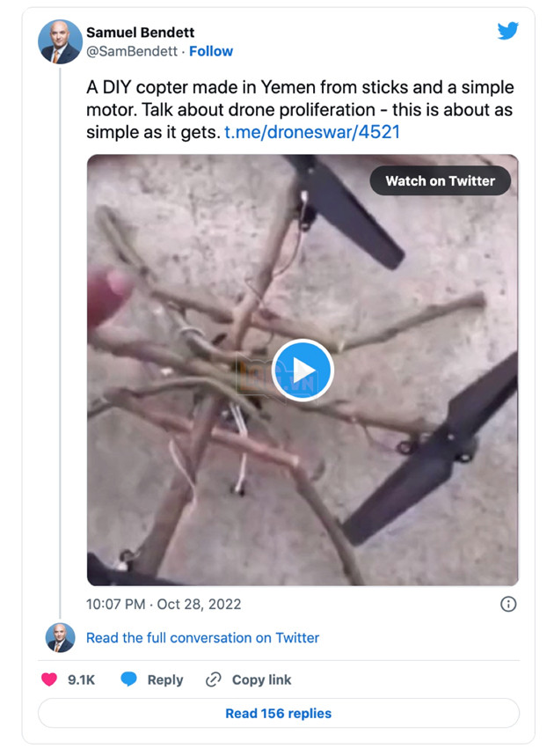The width and height of the screenshot is (554, 756).
Task: Open the @SamBendett handle
Action: [x=131, y=51]
